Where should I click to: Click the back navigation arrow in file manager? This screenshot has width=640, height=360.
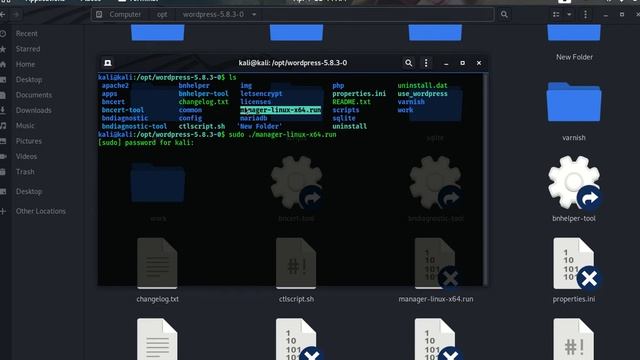tap(3, 14)
